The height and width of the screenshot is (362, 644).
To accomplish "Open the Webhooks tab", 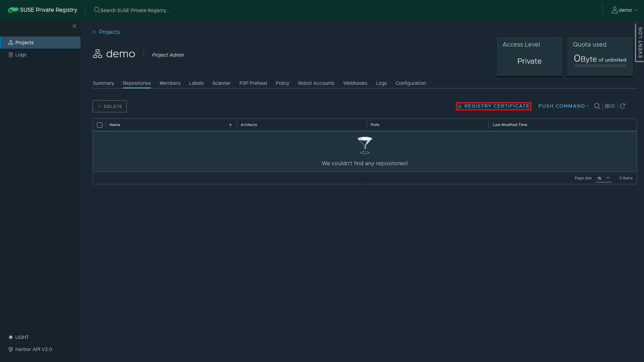I will pos(355,83).
